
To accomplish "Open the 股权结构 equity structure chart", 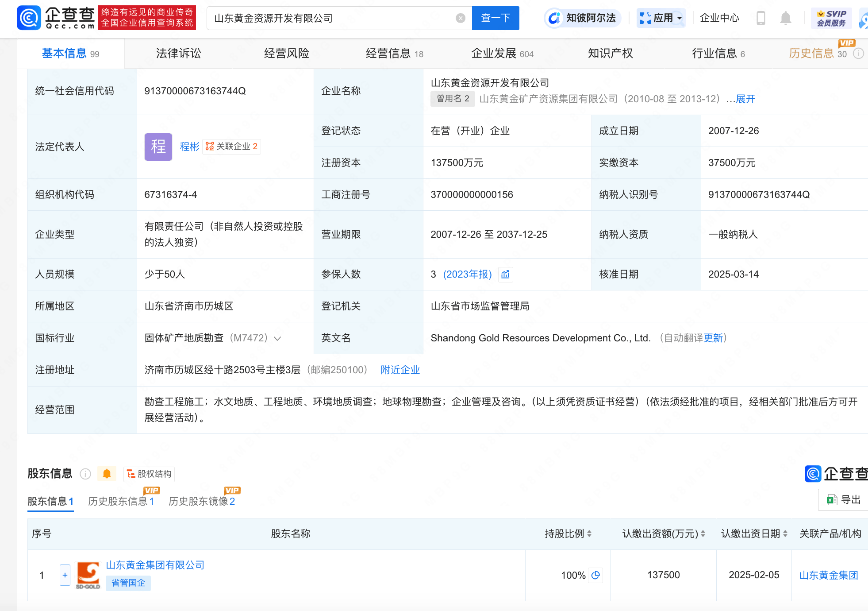I will point(149,474).
